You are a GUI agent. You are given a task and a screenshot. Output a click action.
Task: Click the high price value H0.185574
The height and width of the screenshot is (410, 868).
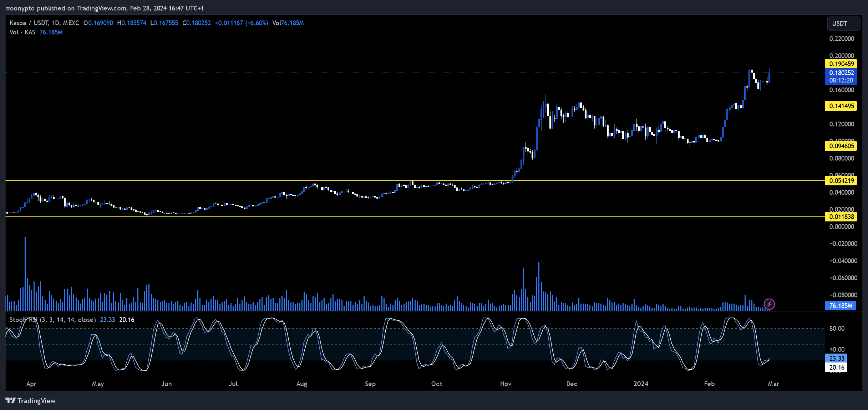(132, 23)
